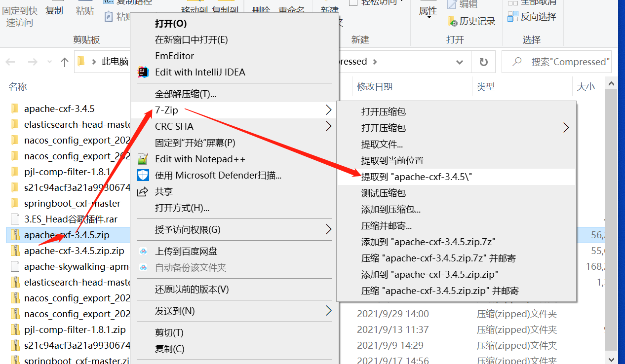The height and width of the screenshot is (364, 625).
Task: Click folder icon of apache-cxf-3.4.5 folder
Action: pos(15,109)
